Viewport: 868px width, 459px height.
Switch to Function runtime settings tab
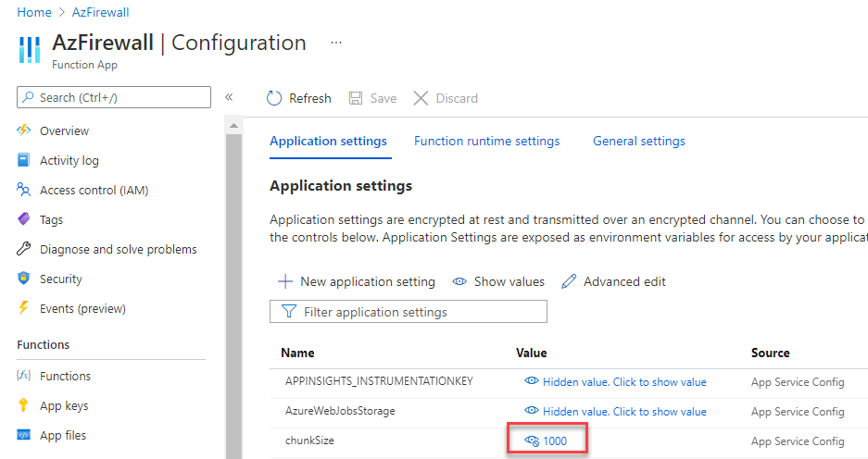point(486,142)
